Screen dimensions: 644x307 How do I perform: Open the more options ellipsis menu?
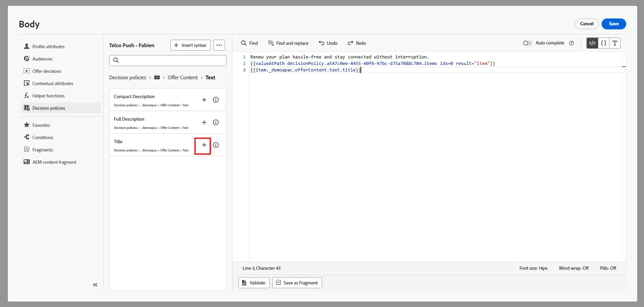[x=219, y=45]
